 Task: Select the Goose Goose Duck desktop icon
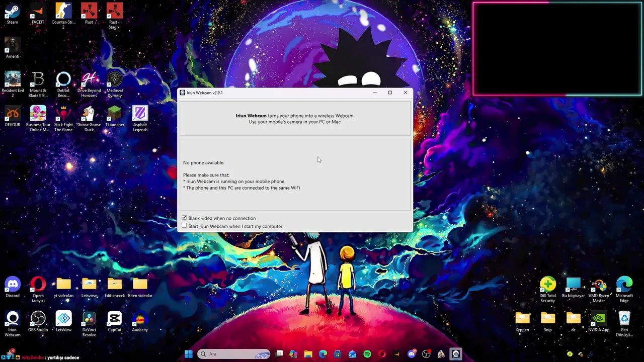click(89, 119)
